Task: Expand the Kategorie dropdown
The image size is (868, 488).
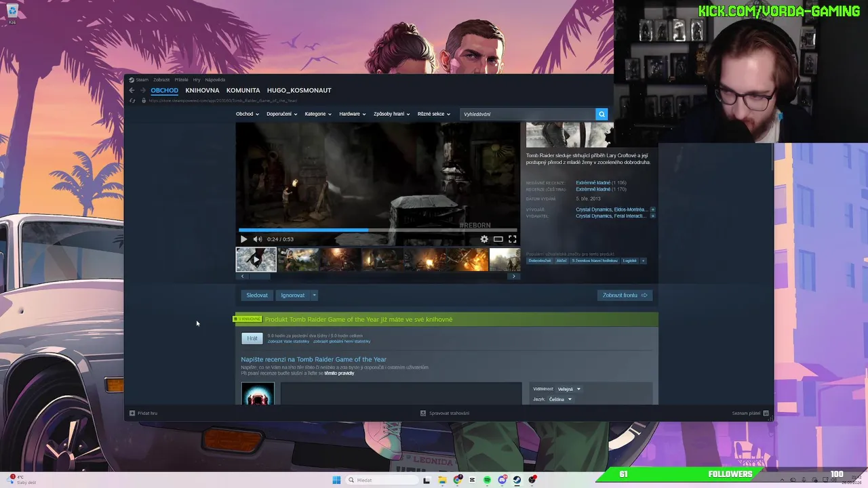Action: tap(318, 114)
